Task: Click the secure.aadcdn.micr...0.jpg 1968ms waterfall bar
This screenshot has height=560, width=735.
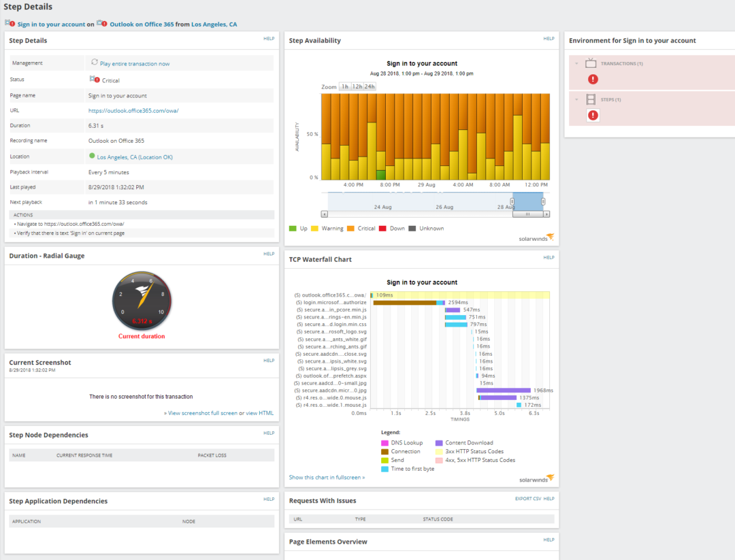Action: click(504, 391)
